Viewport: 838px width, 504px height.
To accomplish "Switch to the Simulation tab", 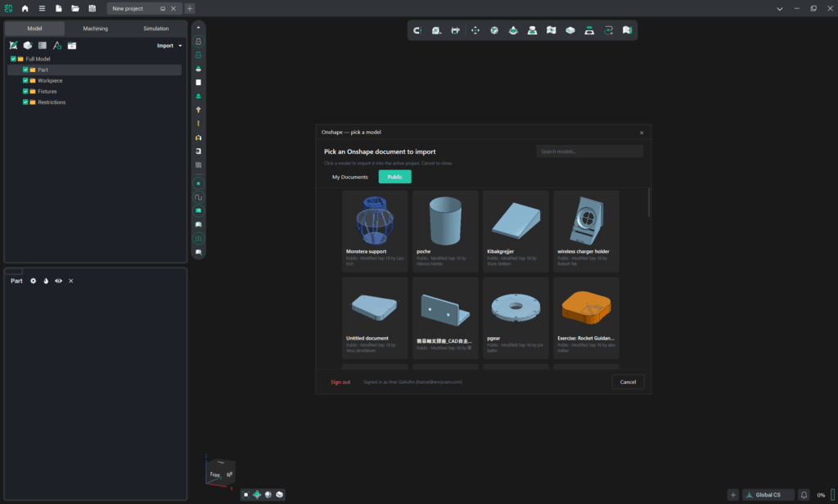I will coord(156,29).
